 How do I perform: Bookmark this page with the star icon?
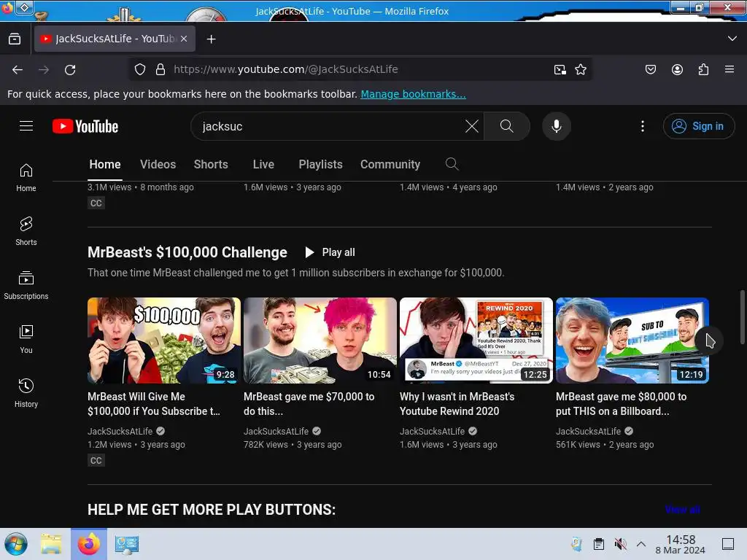pyautogui.click(x=581, y=69)
